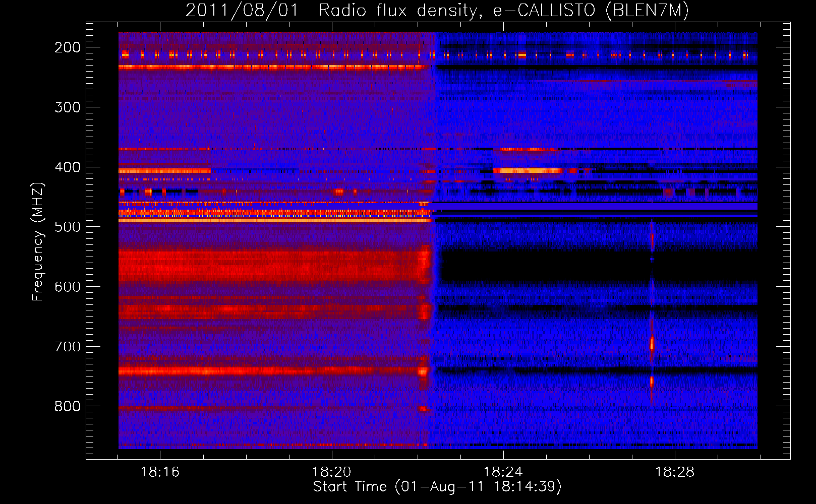
Task: Click the bright emission patch near 405 MHz at 18:24
Action: point(527,171)
